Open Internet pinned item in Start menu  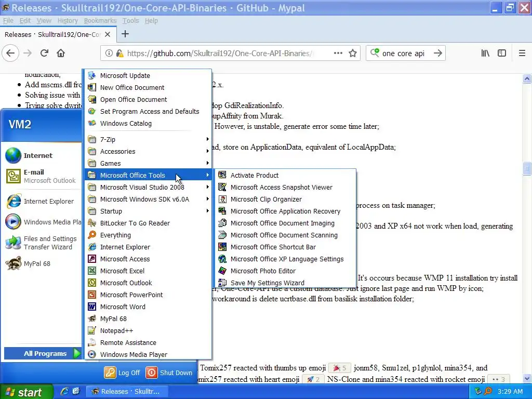coord(43,155)
